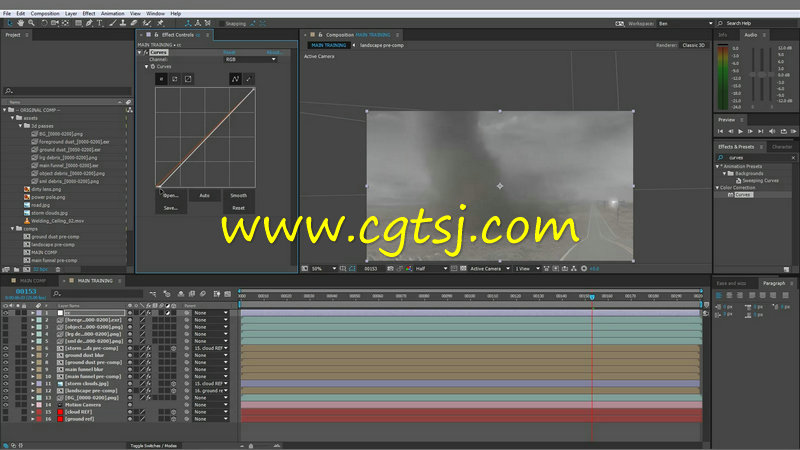800x450 pixels.
Task: Select the Hand tool
Action: click(20, 23)
